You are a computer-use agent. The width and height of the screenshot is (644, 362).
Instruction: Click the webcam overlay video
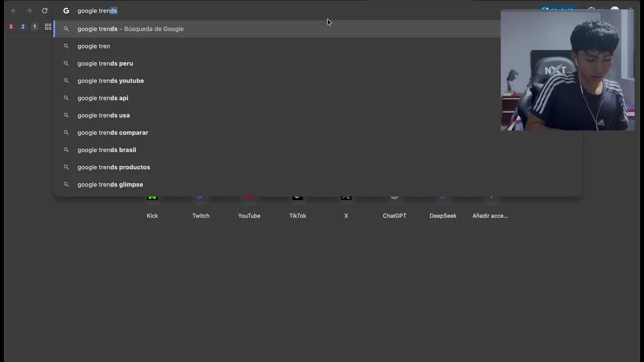[x=568, y=70]
